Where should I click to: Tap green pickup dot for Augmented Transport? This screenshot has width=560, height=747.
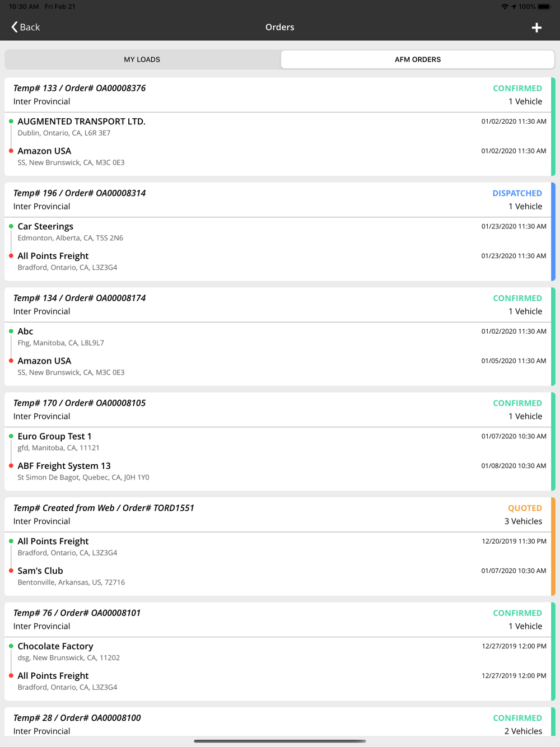pos(11,122)
